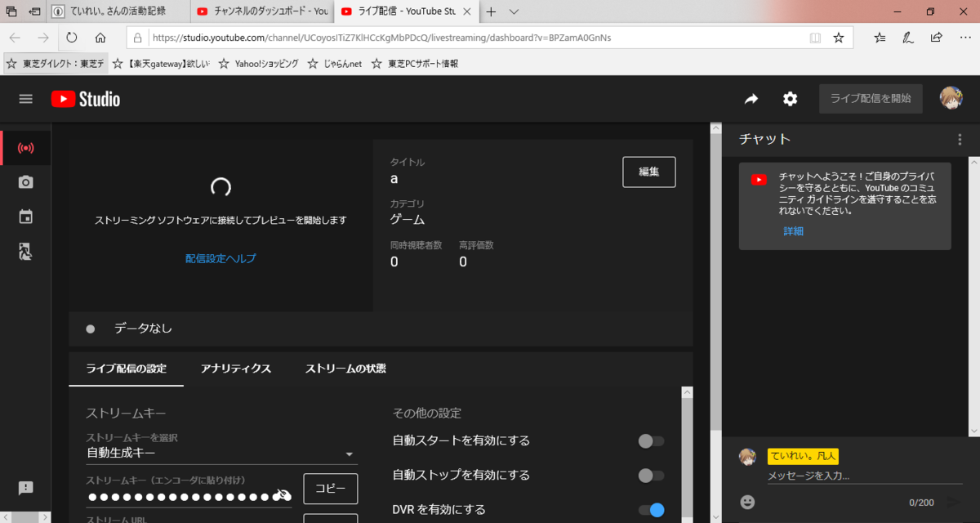
Task: Send feedback using the bottom sidebar icon
Action: (24, 488)
